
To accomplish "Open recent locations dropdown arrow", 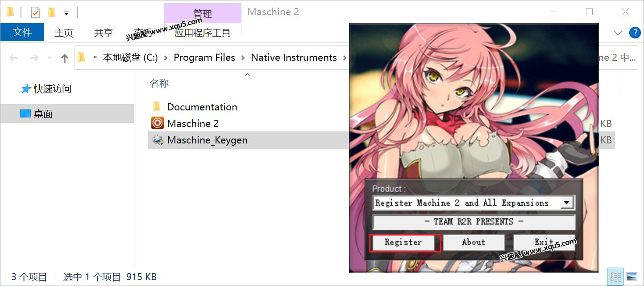I will 50,58.
